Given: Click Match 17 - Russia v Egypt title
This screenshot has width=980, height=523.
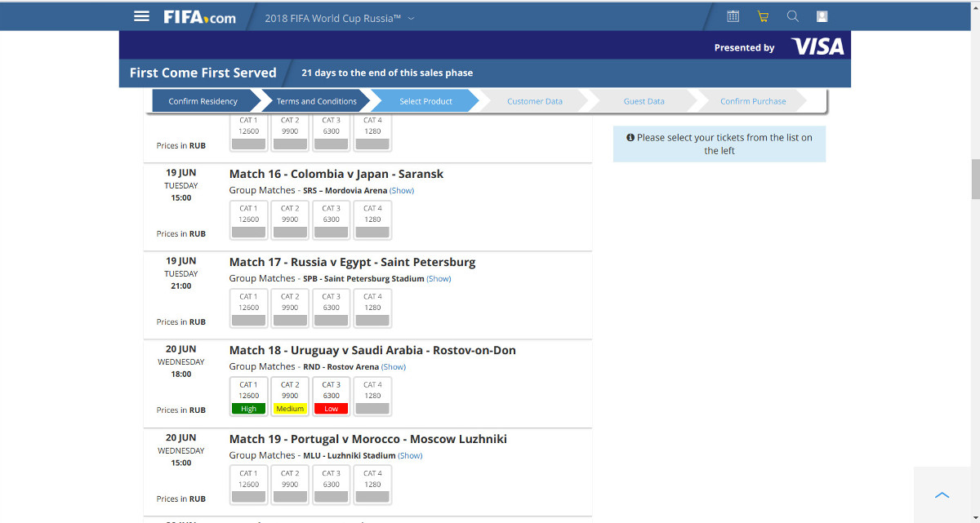Looking at the screenshot, I should pyautogui.click(x=352, y=262).
